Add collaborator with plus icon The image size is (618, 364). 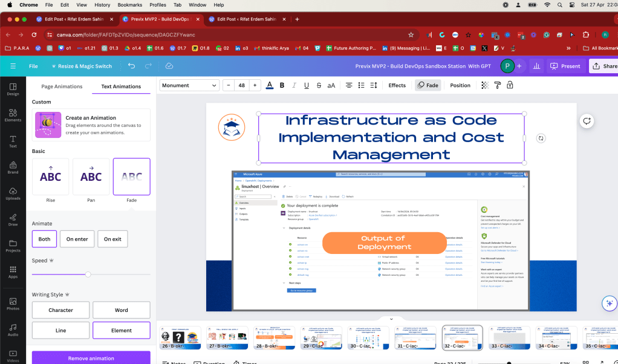[519, 66]
